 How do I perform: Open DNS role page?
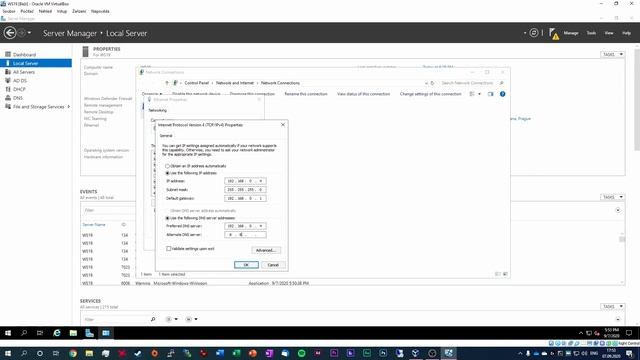click(18, 98)
